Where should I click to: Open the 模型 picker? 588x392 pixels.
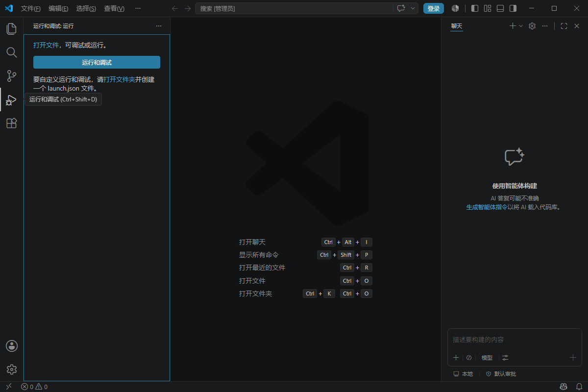point(487,358)
